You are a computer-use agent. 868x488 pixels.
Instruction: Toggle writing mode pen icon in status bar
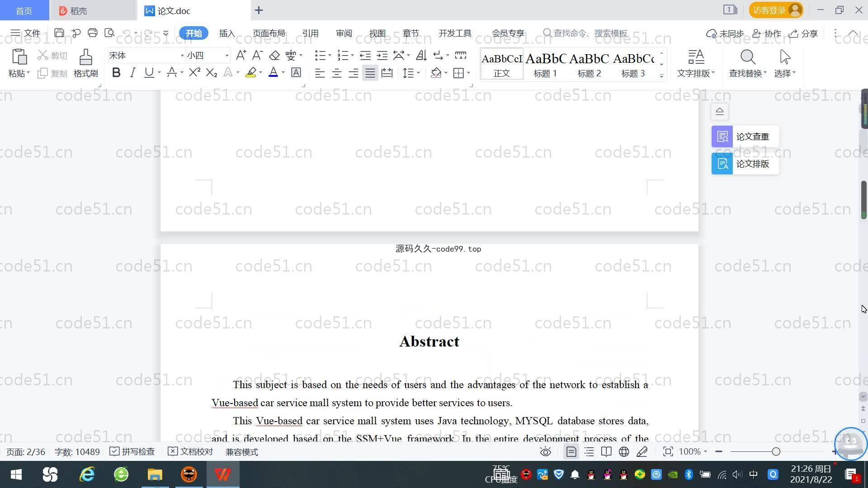tap(642, 452)
